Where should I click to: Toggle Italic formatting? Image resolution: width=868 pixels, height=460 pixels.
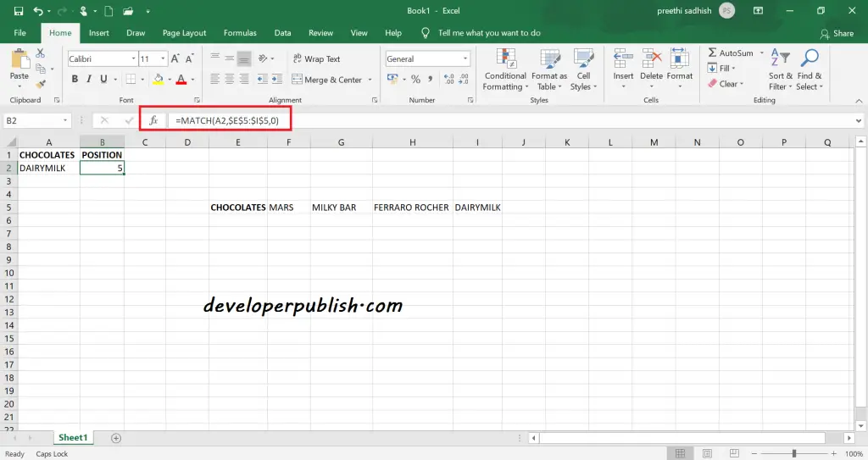click(x=88, y=79)
